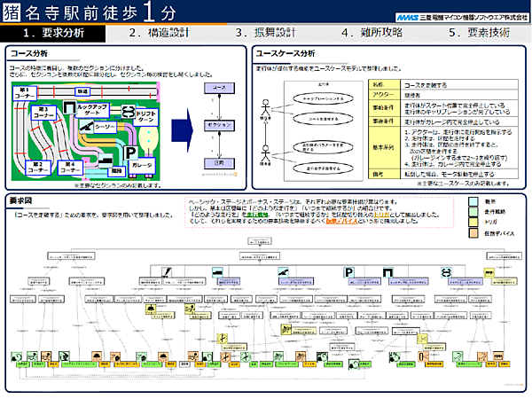Click the light blue 要求 legend swatch
The width and height of the screenshot is (532, 399).
coord(473,201)
